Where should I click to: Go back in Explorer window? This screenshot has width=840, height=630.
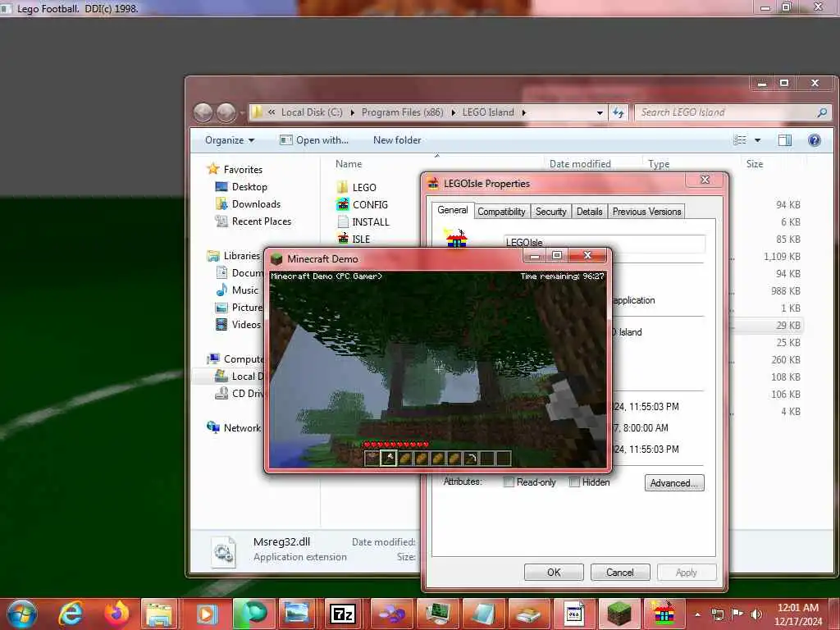[x=203, y=112]
